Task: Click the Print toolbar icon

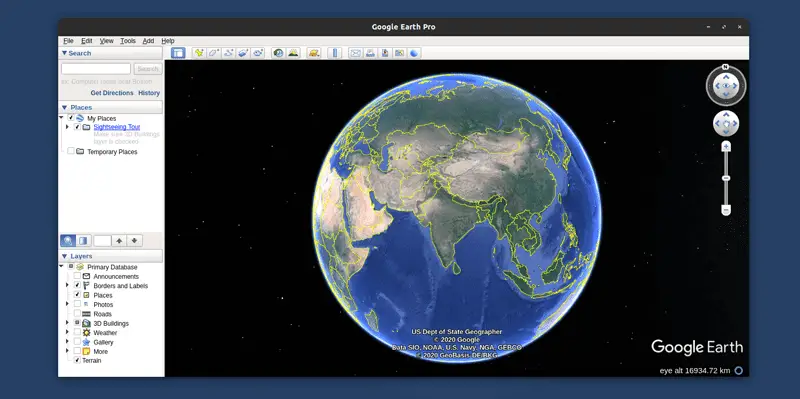Action: pos(370,53)
